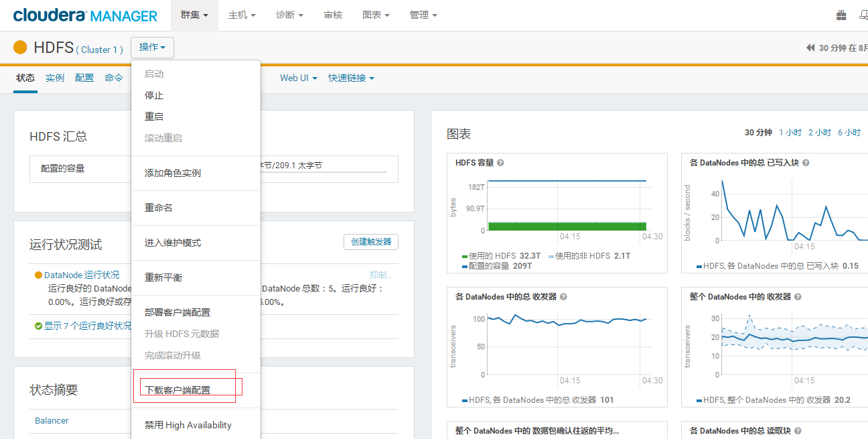Switch to the 实例 tab

pos(55,78)
